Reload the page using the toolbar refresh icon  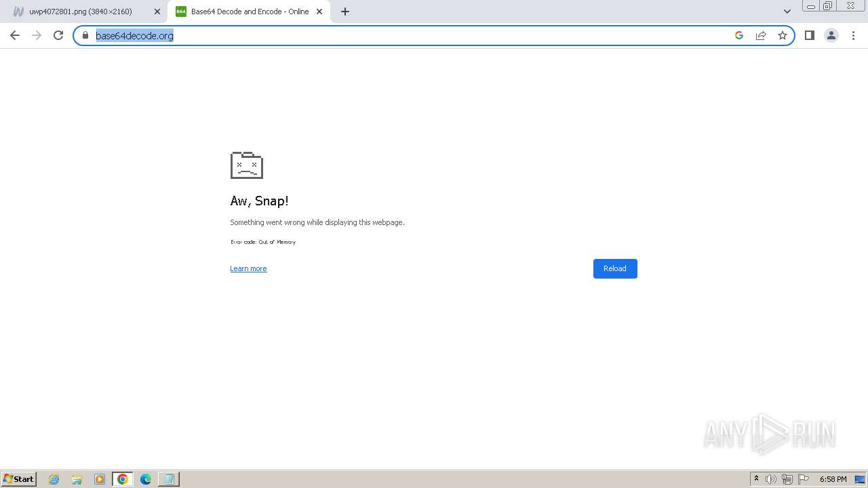(x=58, y=35)
